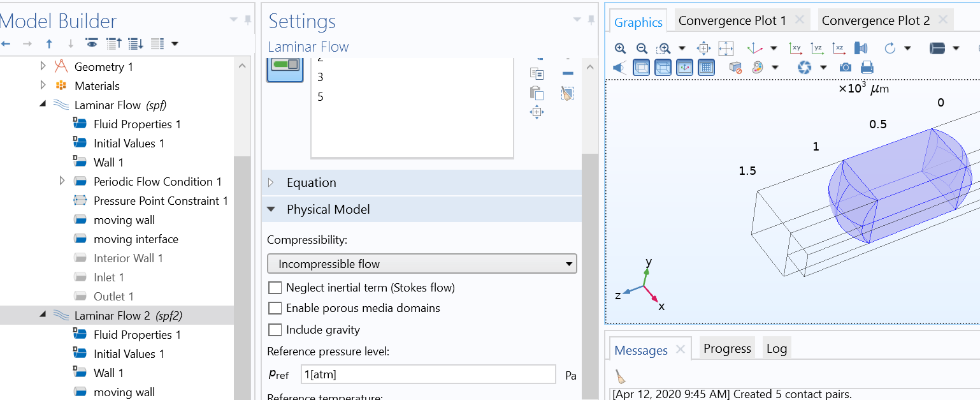Switch to the Convergence Plot 1 tab
The image size is (980, 400).
732,20
